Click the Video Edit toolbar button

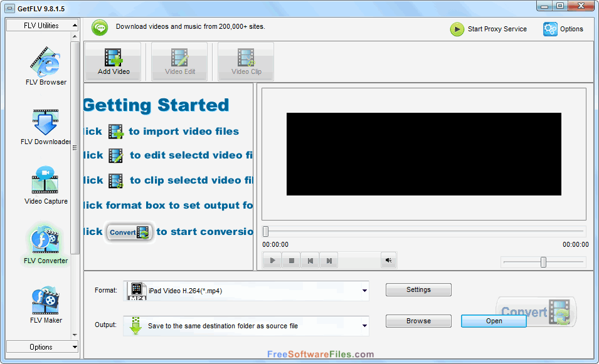pyautogui.click(x=179, y=61)
